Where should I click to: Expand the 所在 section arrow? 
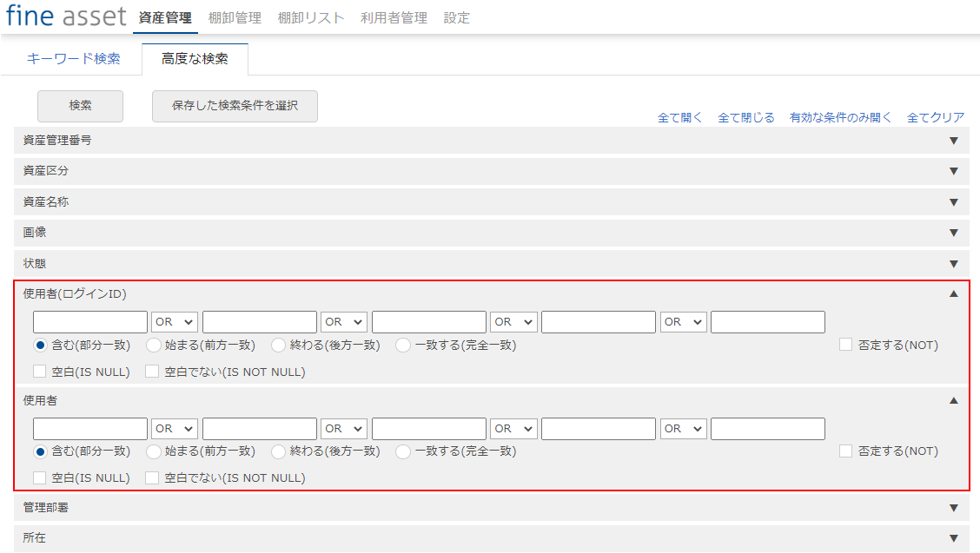click(x=953, y=538)
